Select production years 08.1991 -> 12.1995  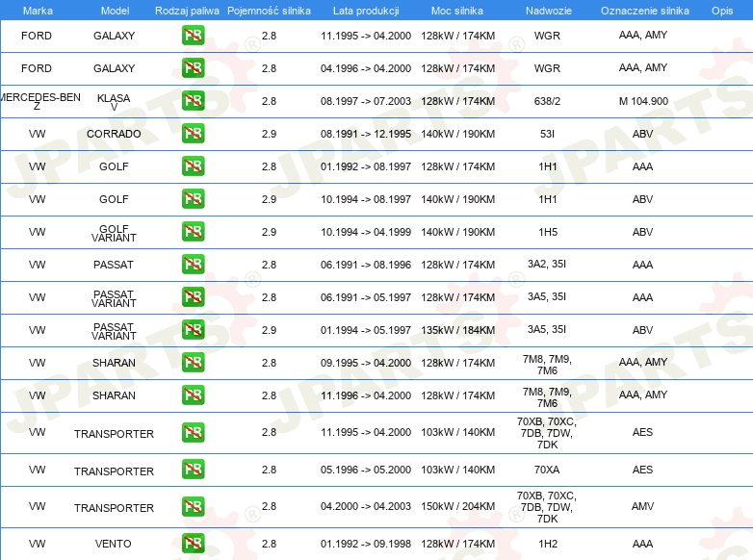click(366, 134)
